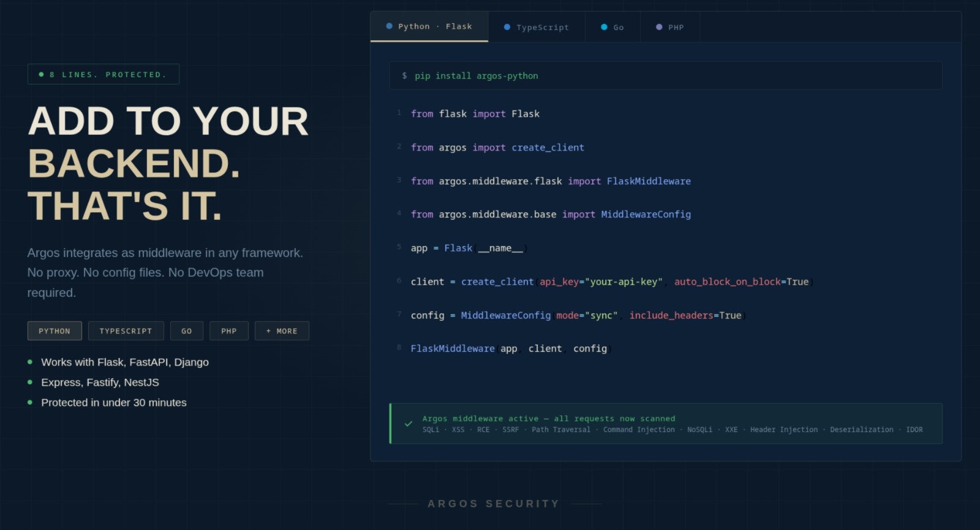Click 'Protected in under 30 minutes' bullet

pyautogui.click(x=114, y=403)
